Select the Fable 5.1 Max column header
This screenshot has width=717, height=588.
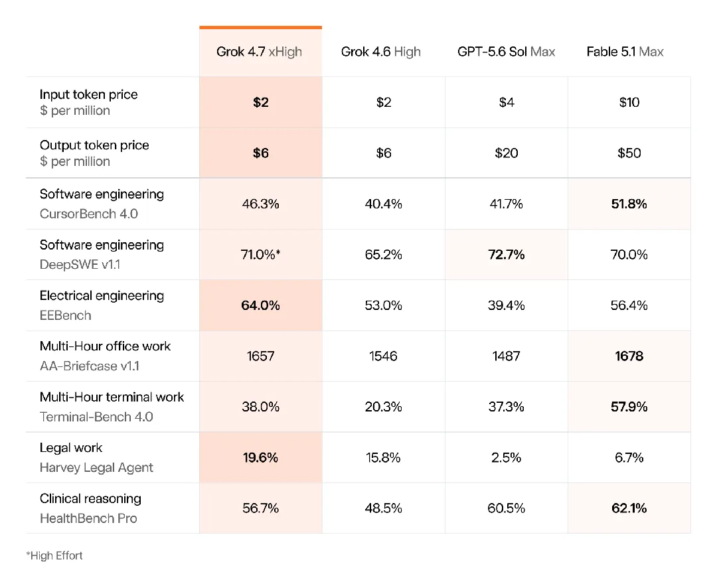(x=625, y=52)
